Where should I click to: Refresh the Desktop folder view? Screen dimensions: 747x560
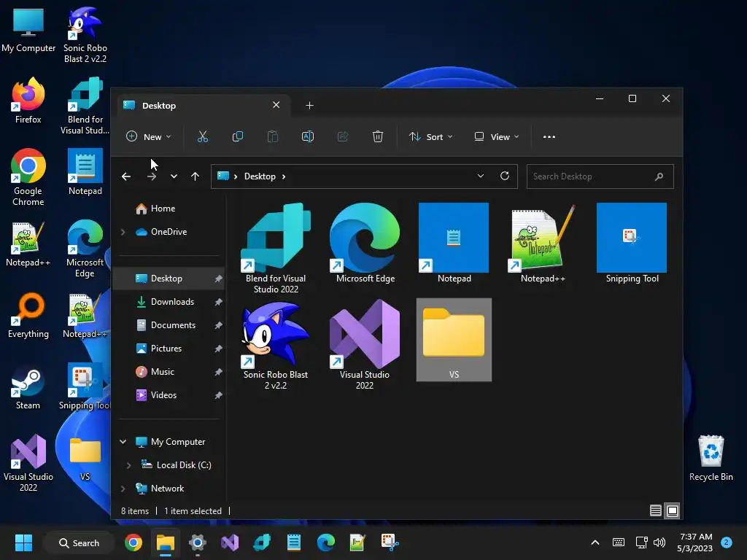pos(505,176)
